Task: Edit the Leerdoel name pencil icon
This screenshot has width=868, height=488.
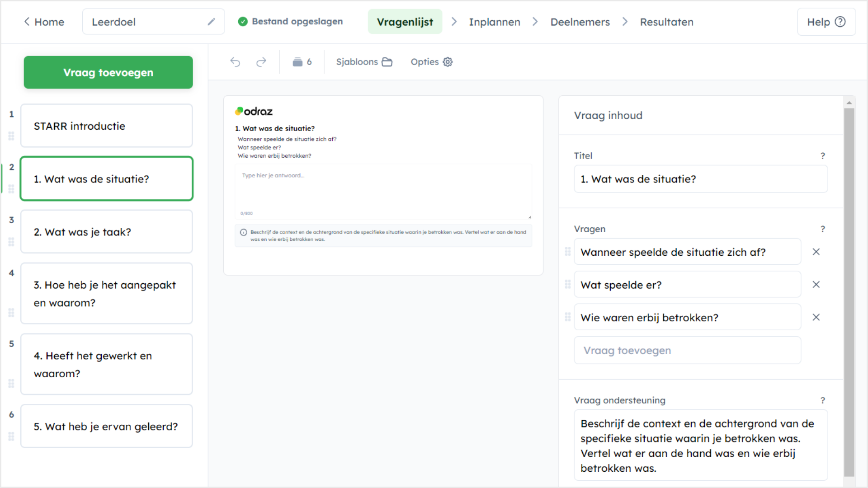Action: click(211, 22)
